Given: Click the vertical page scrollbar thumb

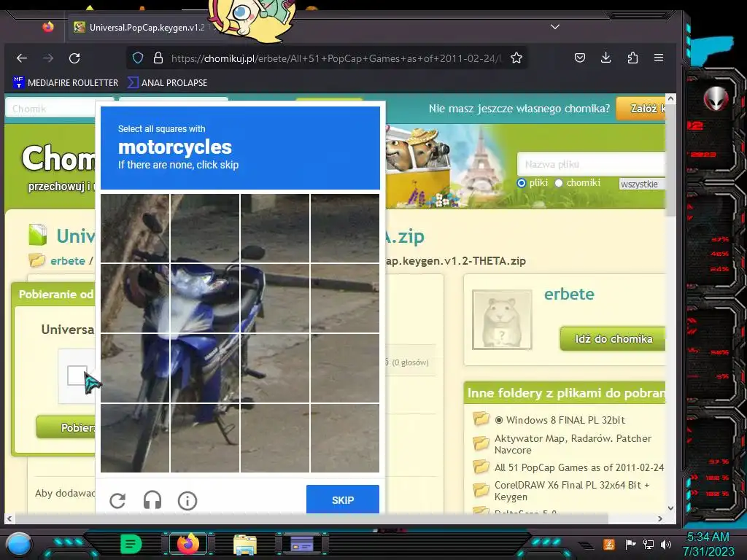Looking at the screenshot, I should [x=670, y=162].
